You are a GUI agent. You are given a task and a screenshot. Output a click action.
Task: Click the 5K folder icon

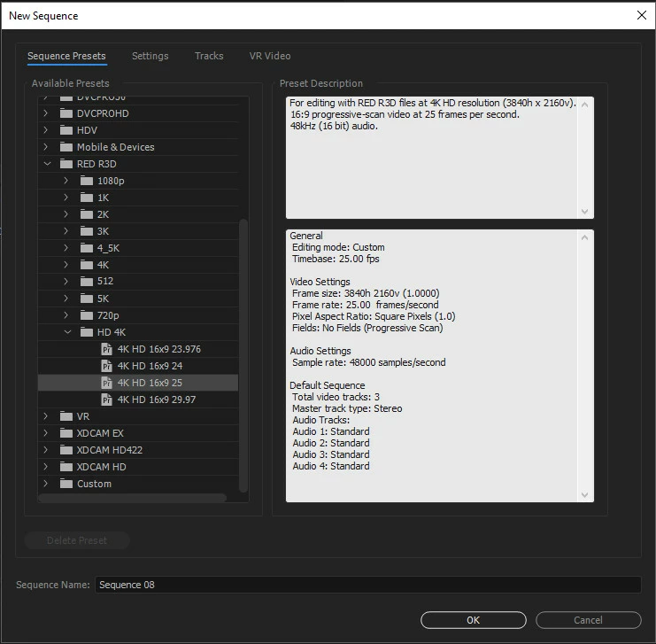pos(87,299)
